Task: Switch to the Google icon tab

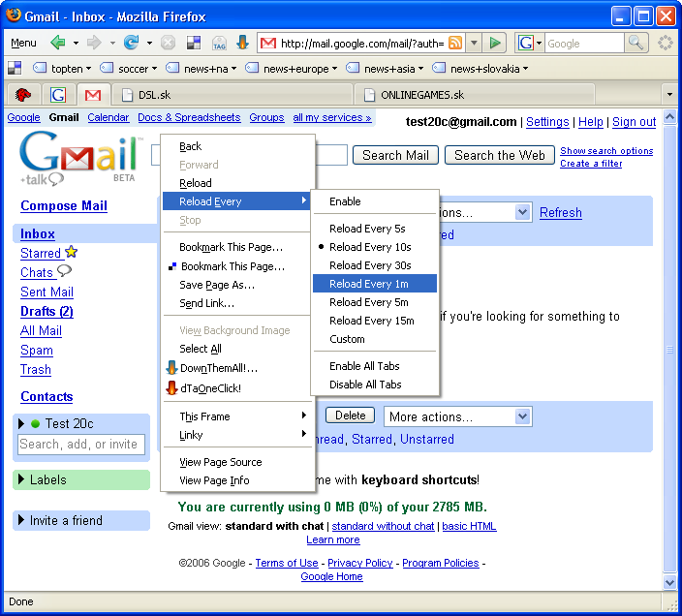Action: point(58,94)
